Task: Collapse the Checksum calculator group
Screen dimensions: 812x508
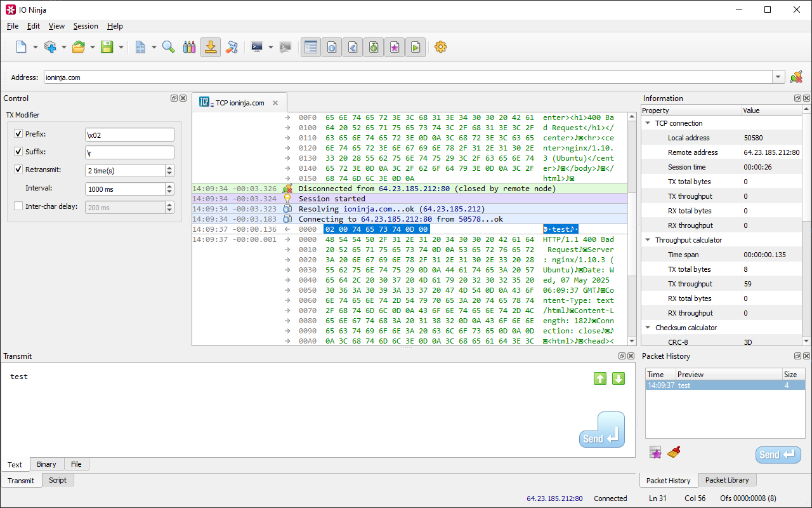Action: tap(648, 328)
